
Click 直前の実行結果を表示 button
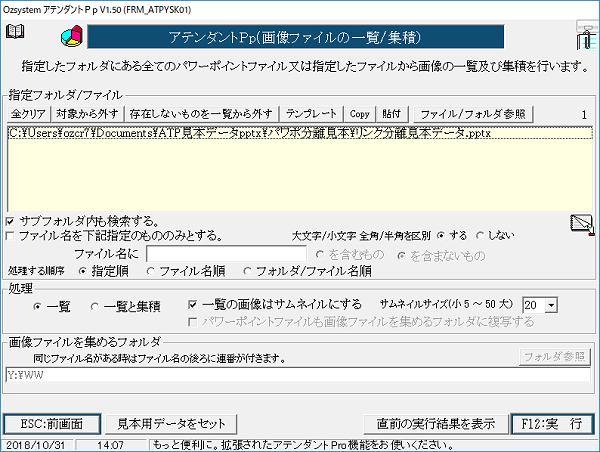tap(436, 424)
